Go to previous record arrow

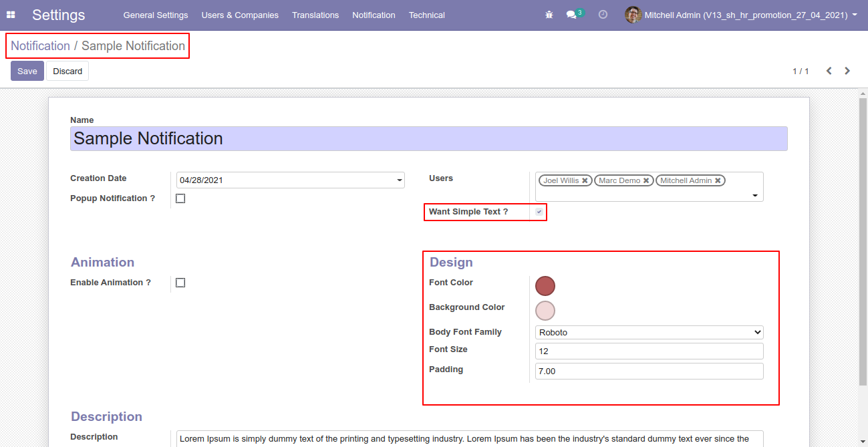click(829, 71)
